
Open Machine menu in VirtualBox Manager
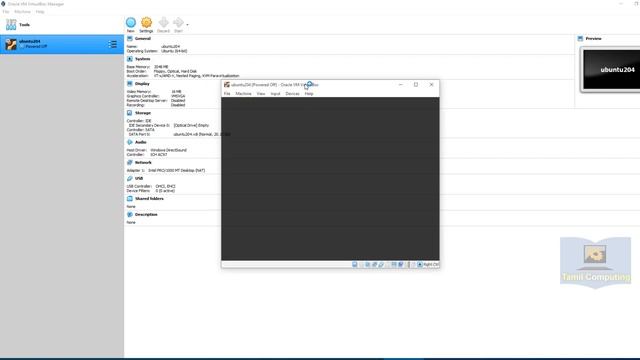[22, 11]
